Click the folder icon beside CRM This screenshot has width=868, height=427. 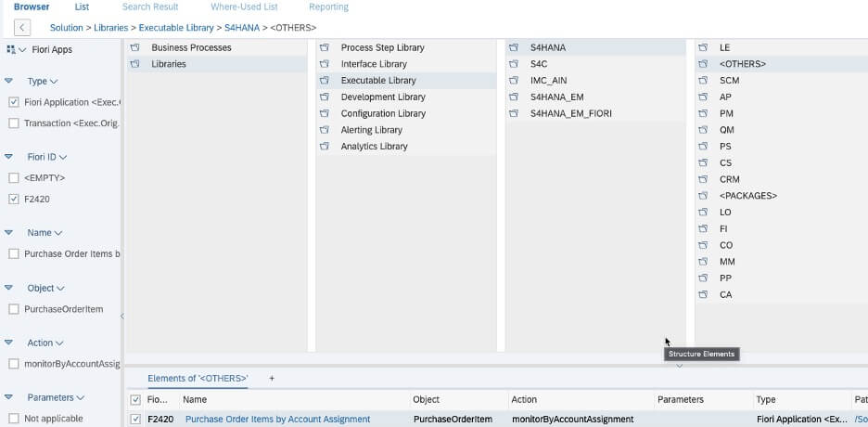click(x=703, y=179)
